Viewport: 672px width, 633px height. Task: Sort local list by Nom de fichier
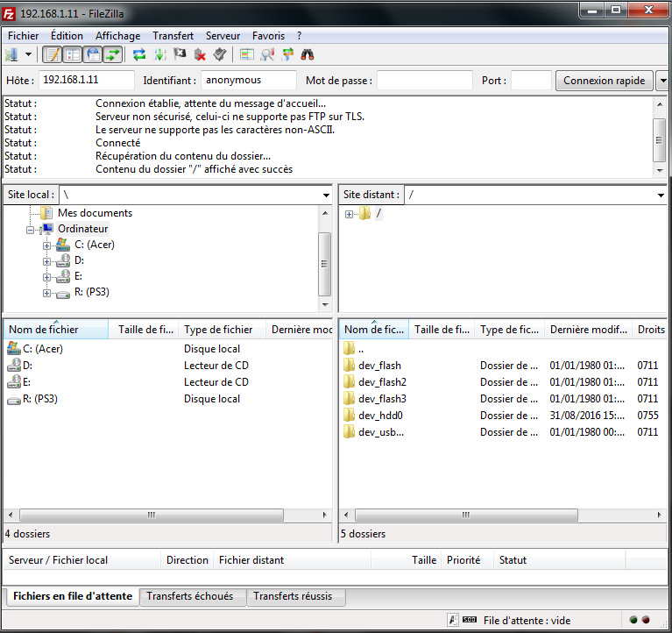point(56,330)
